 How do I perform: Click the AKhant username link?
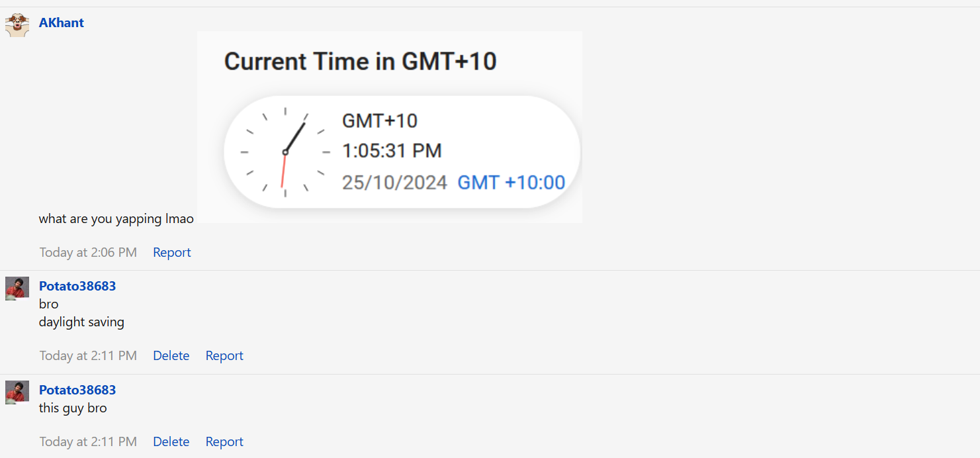coord(62,23)
